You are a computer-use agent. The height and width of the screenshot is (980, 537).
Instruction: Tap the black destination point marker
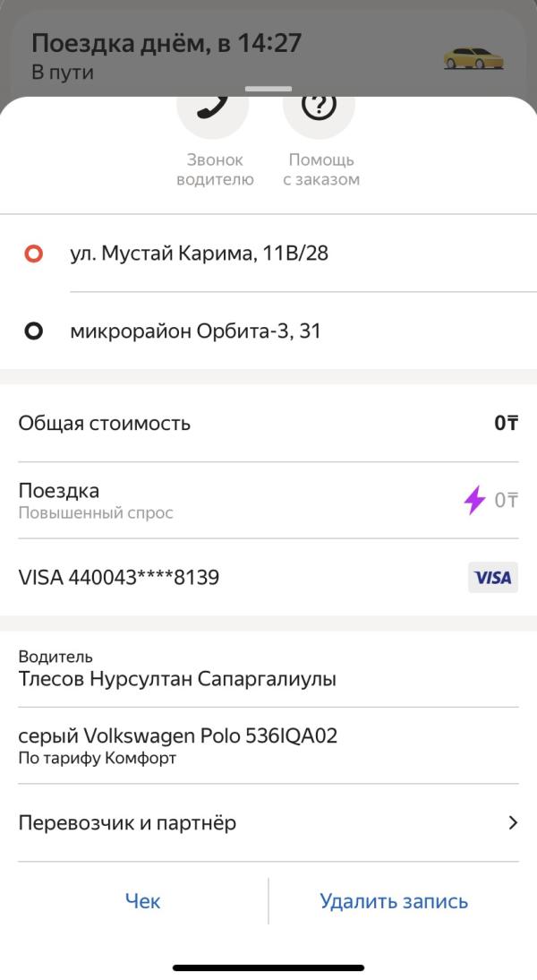pyautogui.click(x=34, y=332)
